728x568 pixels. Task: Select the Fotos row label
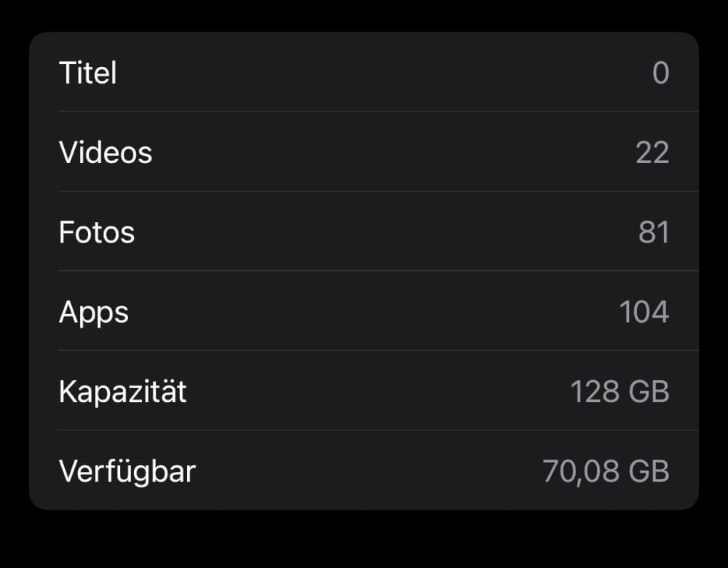pos(97,232)
